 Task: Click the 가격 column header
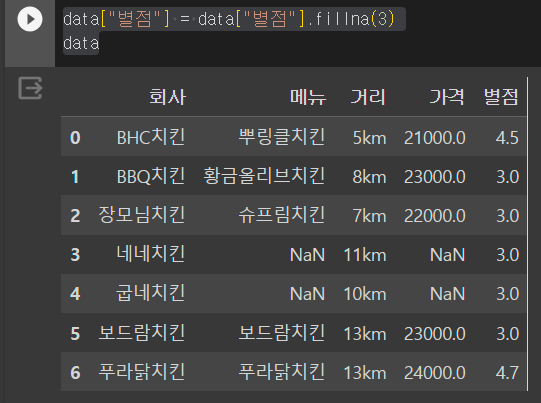pos(447,97)
